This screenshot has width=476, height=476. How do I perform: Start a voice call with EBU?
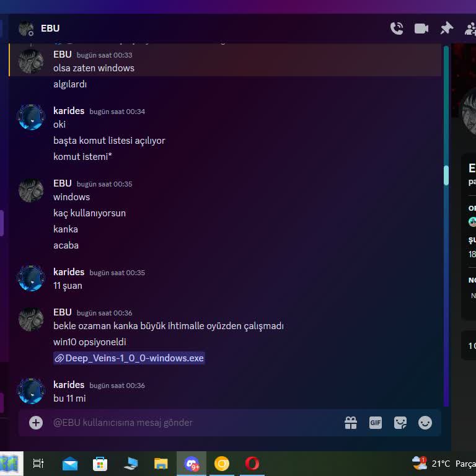tap(397, 29)
